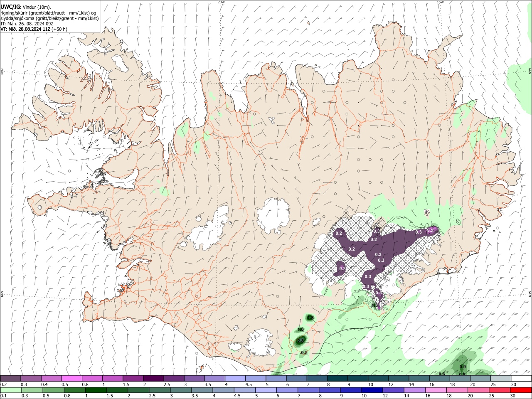Click the '0.9' rainfall value over the sea
The image size is (532, 399).
click(x=463, y=367)
